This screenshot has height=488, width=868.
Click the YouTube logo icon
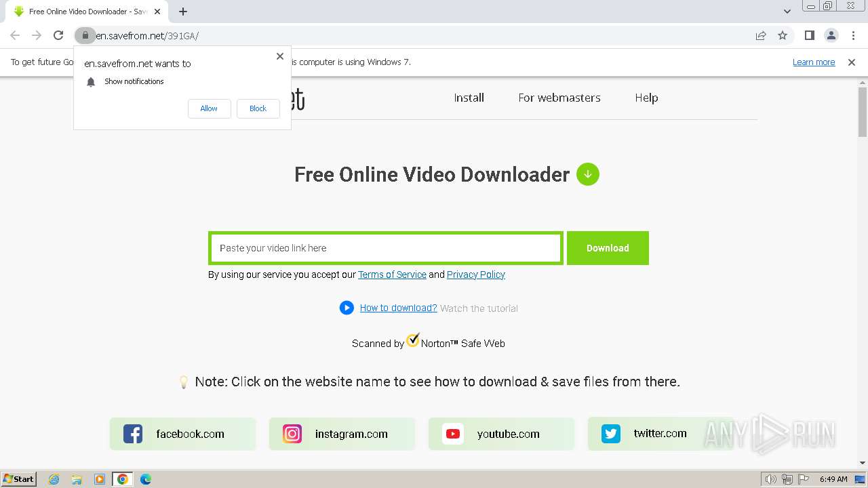[x=453, y=434]
